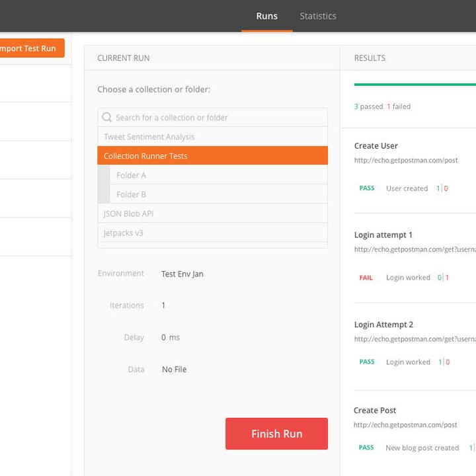Click the Iterations value field
This screenshot has width=476, height=476.
[163, 305]
